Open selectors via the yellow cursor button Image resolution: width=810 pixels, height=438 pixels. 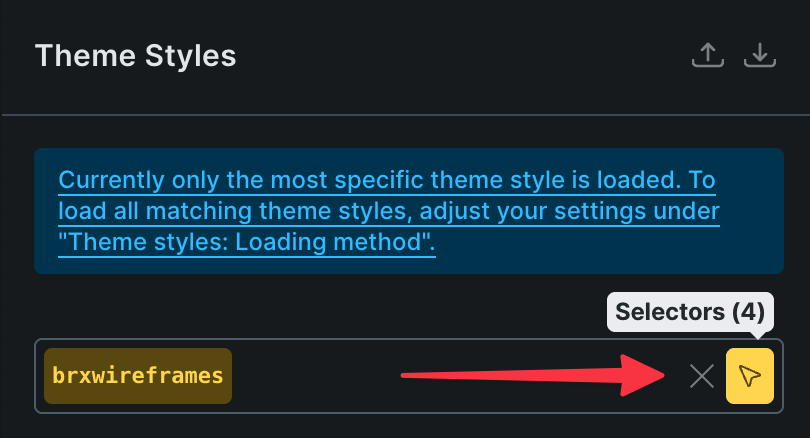[x=750, y=376]
